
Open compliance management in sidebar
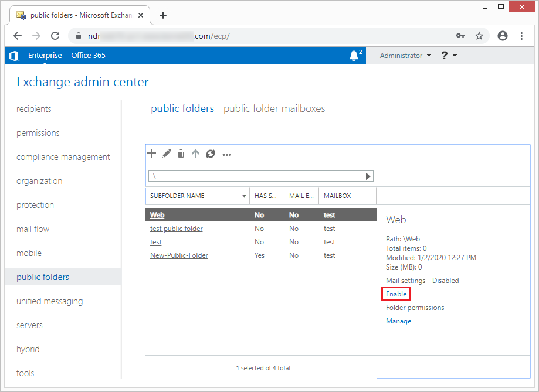point(63,157)
